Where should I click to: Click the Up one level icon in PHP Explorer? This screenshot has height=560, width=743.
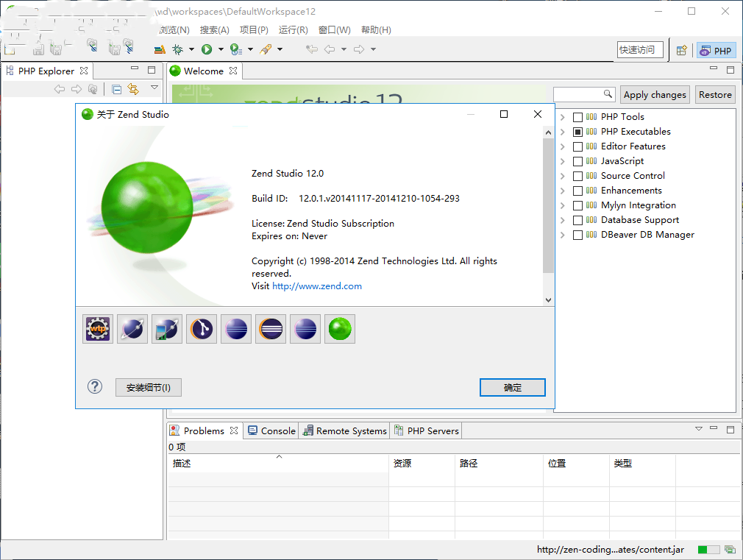coord(93,89)
